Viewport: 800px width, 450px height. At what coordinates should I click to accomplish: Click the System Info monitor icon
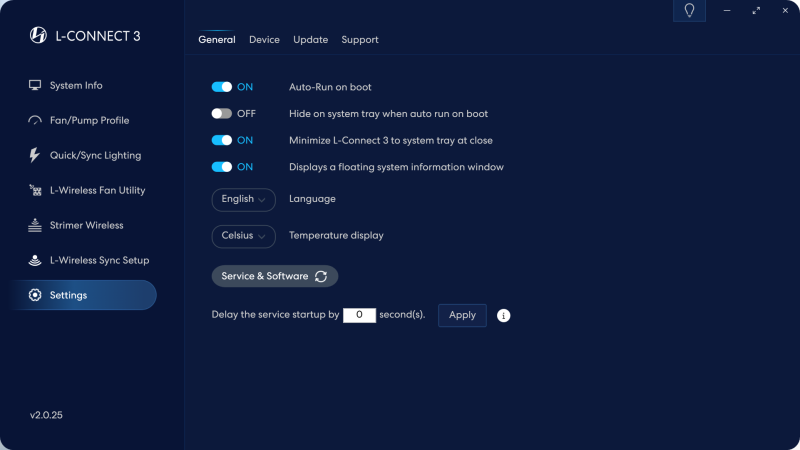coord(35,85)
